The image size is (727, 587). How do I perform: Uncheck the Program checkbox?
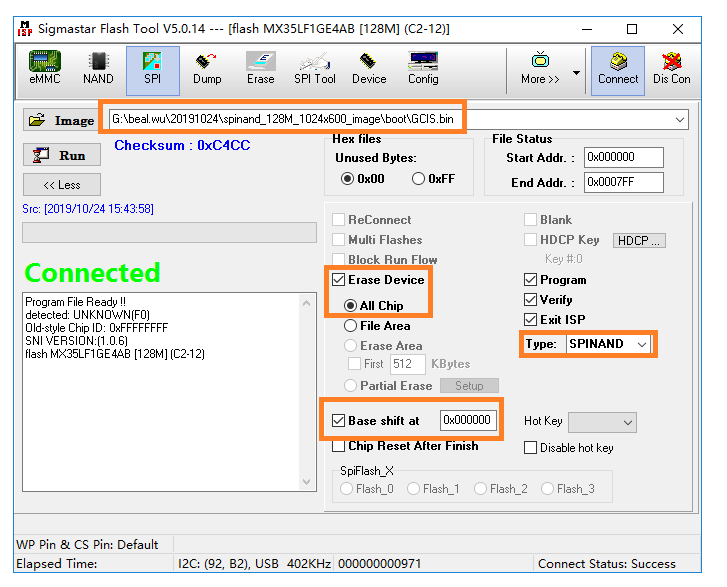530,280
